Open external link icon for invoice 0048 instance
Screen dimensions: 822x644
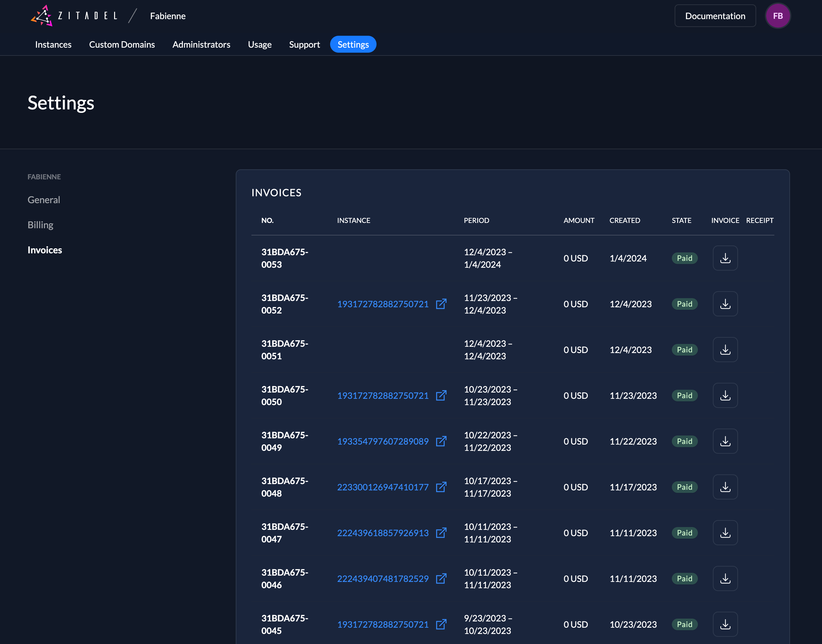tap(441, 487)
